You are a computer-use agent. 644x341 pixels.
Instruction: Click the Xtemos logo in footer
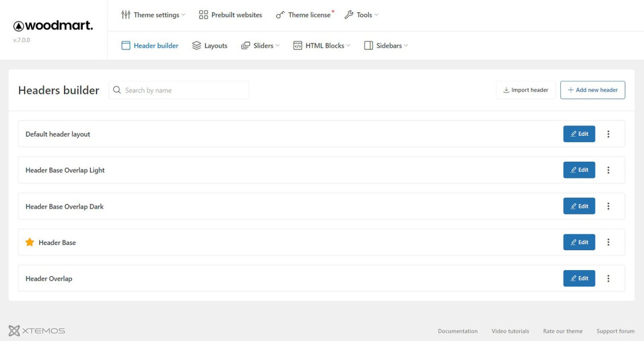point(37,331)
